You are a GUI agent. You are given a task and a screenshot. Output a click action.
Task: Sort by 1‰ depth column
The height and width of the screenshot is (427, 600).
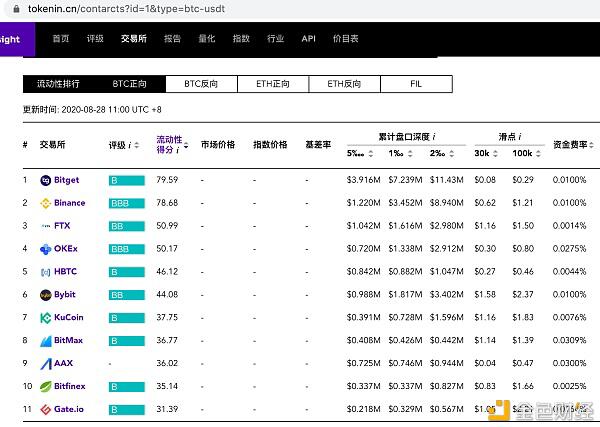[410, 153]
